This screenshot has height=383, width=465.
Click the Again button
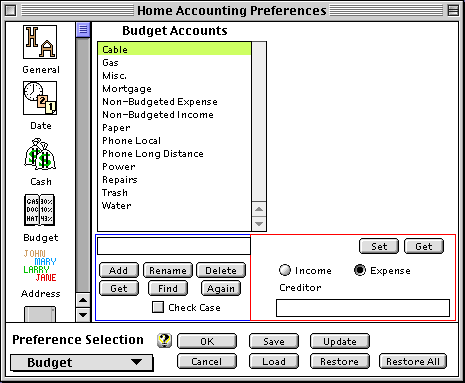[x=221, y=288]
